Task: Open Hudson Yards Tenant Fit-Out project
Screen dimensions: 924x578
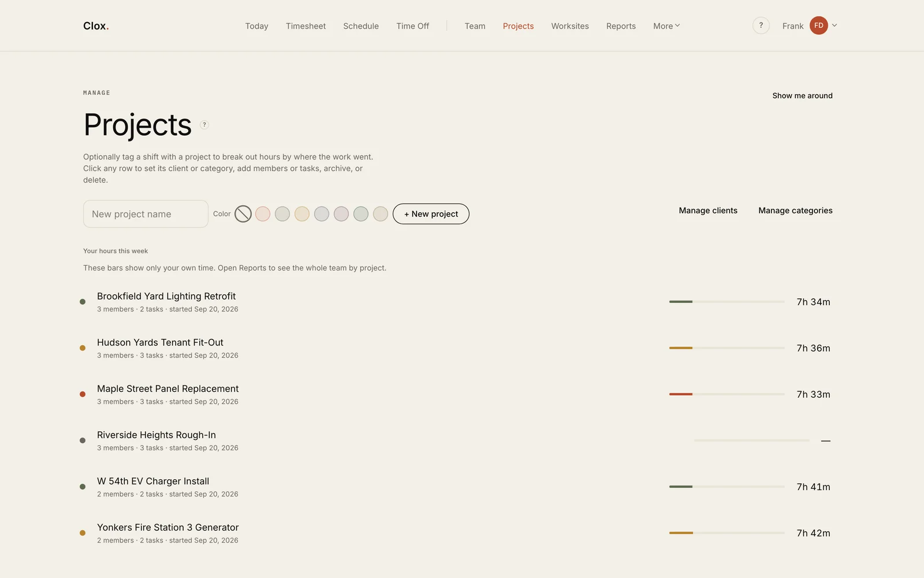Action: click(456, 348)
